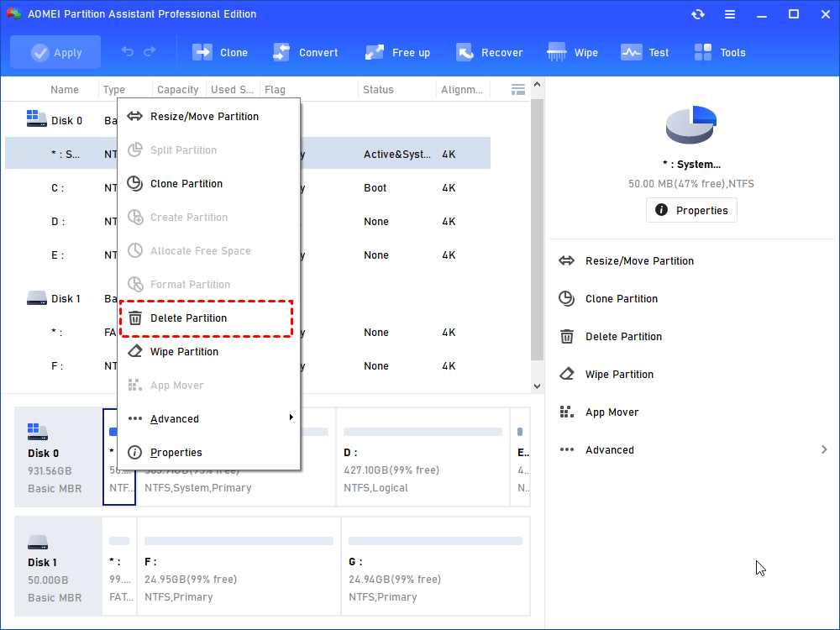840x630 pixels.
Task: Select F: 24.95GB block in disk map
Action: 239,567
